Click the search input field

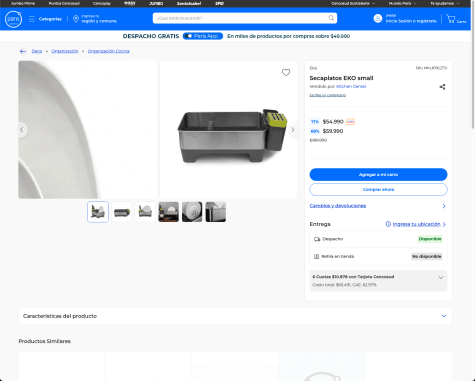pyautogui.click(x=240, y=18)
